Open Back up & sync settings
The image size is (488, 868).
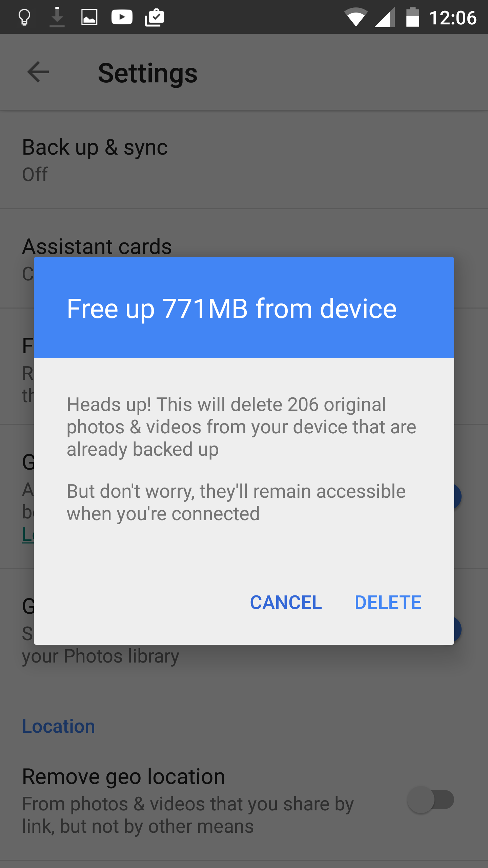(x=244, y=159)
